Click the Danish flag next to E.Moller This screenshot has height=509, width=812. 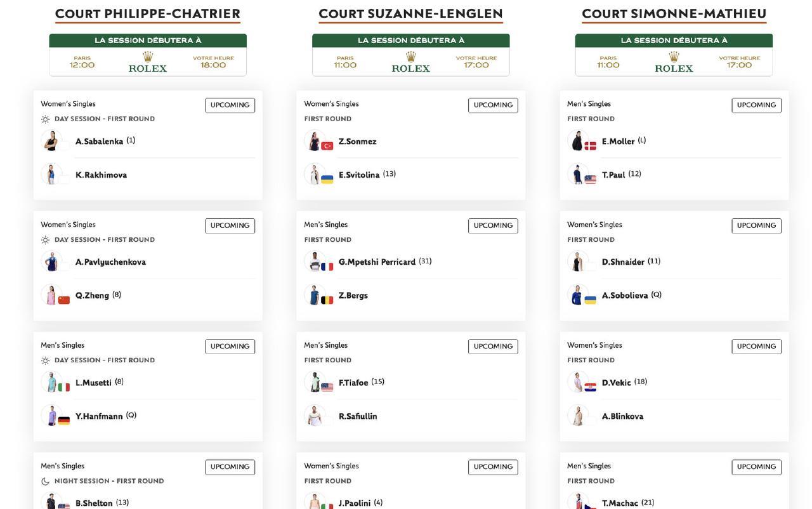click(x=591, y=146)
